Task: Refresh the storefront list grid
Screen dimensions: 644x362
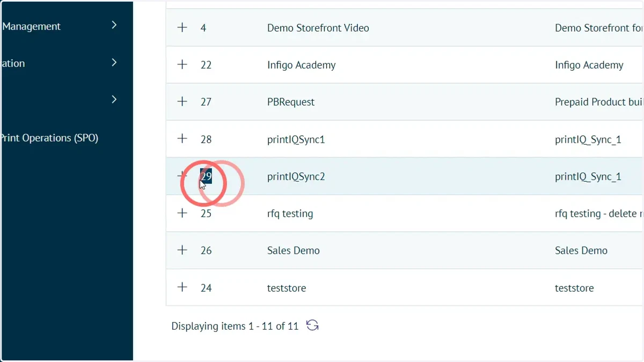Action: pos(312,326)
